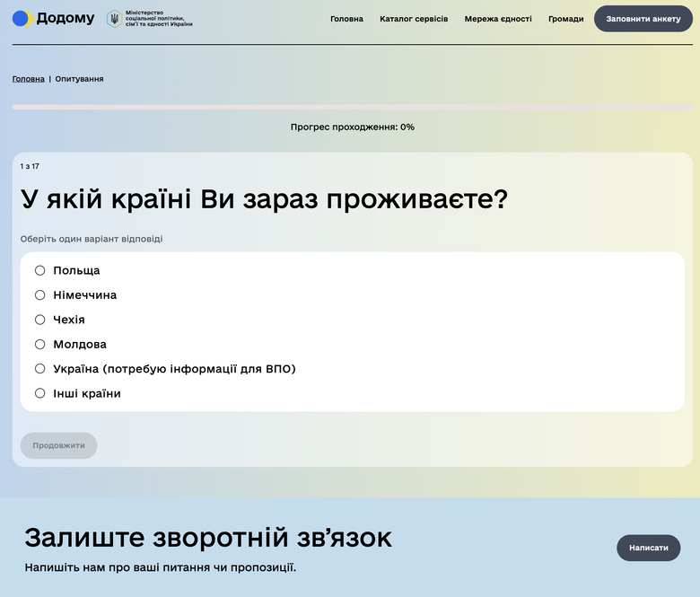Click the Продовжити button
This screenshot has height=597, width=700.
click(58, 445)
